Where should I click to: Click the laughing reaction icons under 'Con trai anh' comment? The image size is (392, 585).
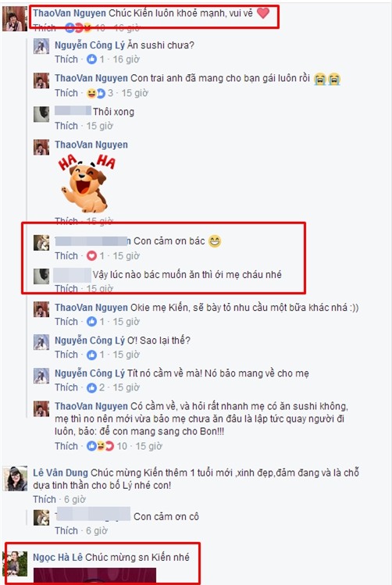(x=96, y=93)
